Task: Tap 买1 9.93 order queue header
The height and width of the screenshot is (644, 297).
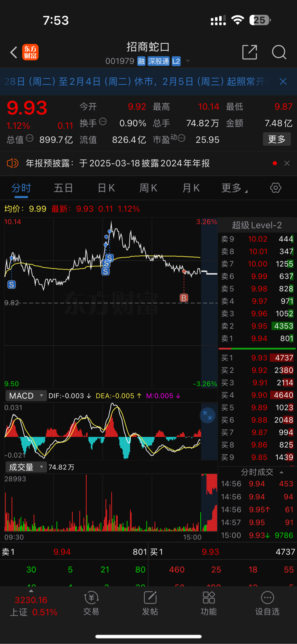Action: [x=223, y=552]
